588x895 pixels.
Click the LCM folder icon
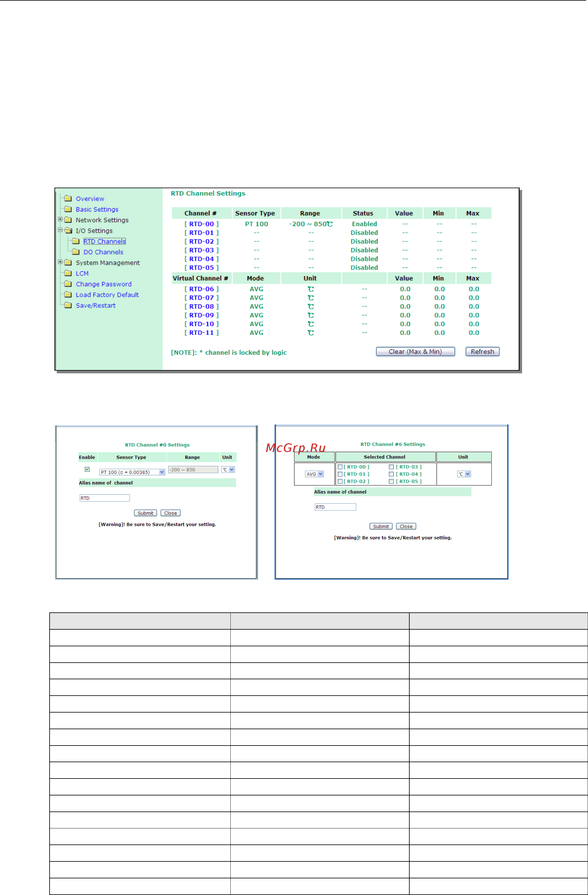tap(68, 274)
